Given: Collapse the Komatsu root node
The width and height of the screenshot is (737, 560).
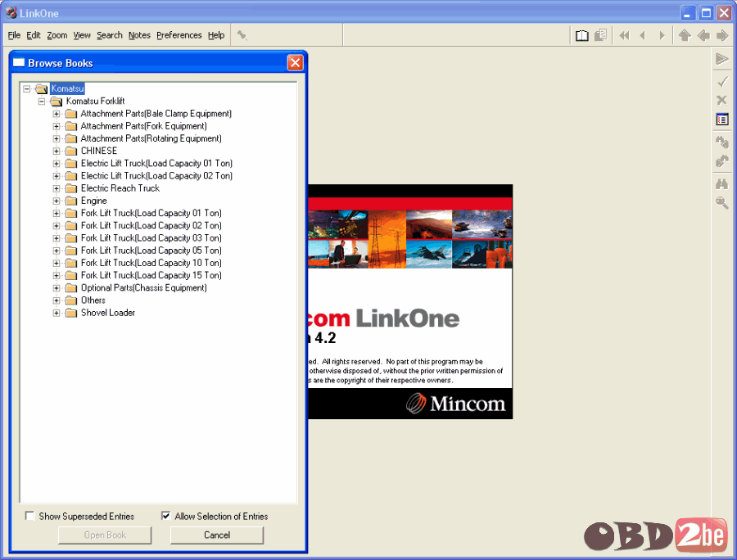Looking at the screenshot, I should (x=27, y=88).
